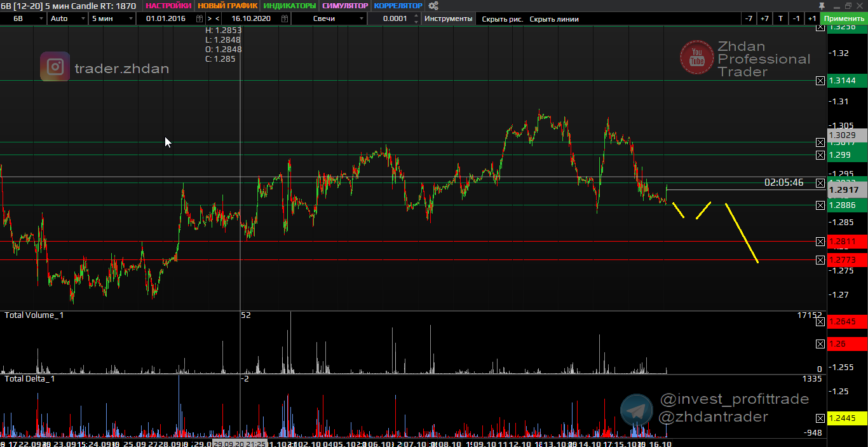868x447 pixels.
Task: Toggle 'Скрыть линии' to hide lines
Action: tap(554, 18)
